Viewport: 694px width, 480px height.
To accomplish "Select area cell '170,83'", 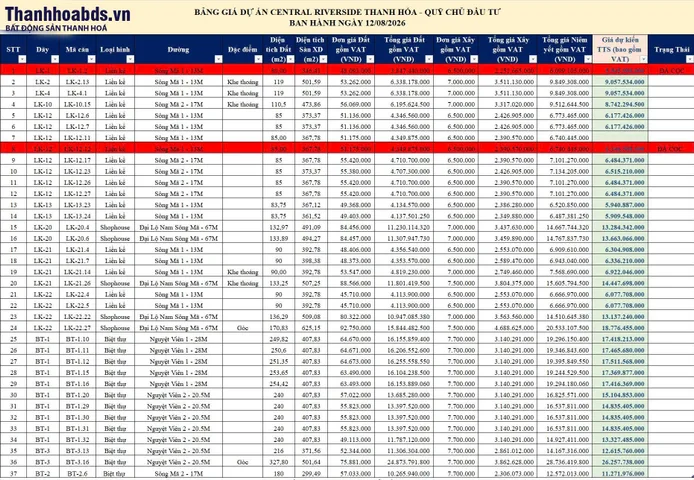I will click(278, 328).
